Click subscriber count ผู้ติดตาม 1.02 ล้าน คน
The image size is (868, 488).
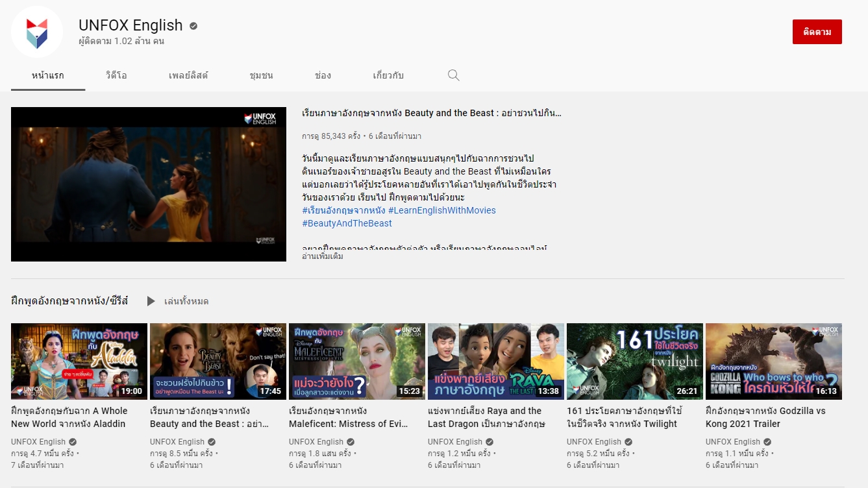[x=121, y=42]
